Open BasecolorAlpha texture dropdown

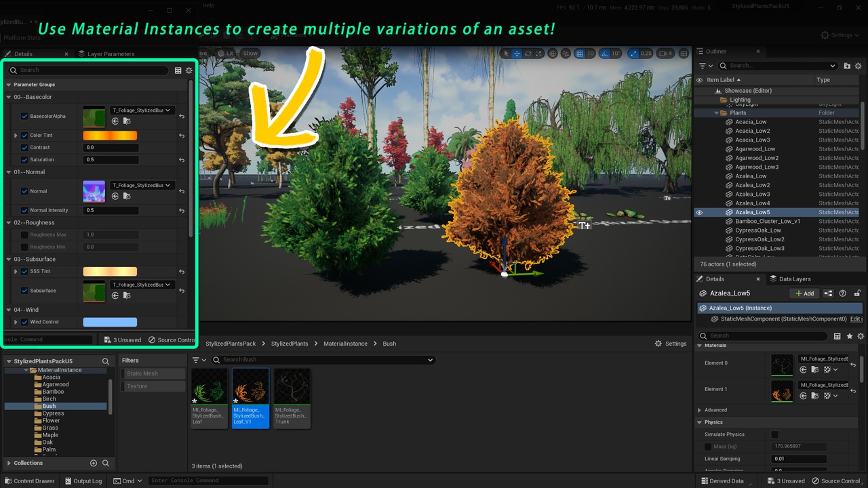coord(142,110)
